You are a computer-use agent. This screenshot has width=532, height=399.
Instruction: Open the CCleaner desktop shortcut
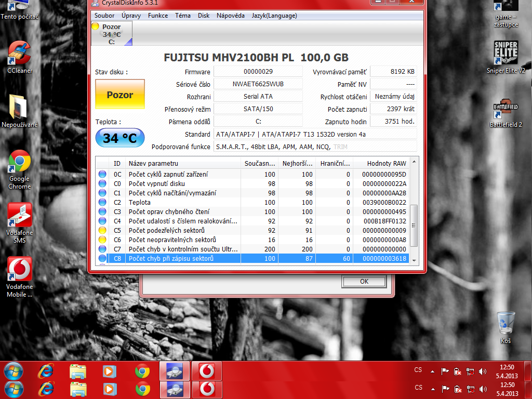tap(20, 55)
